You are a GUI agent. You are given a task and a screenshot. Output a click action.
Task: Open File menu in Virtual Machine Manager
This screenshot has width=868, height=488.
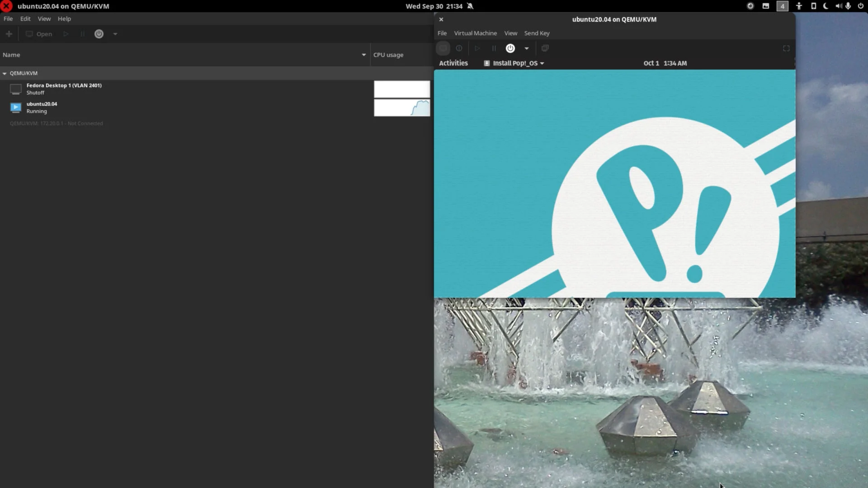[x=8, y=19]
